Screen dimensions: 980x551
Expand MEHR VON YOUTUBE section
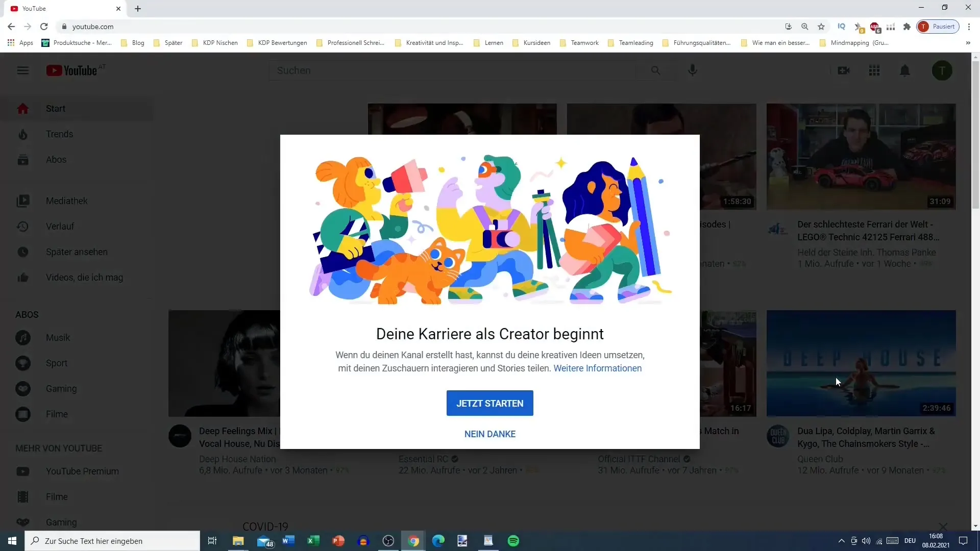pyautogui.click(x=59, y=448)
